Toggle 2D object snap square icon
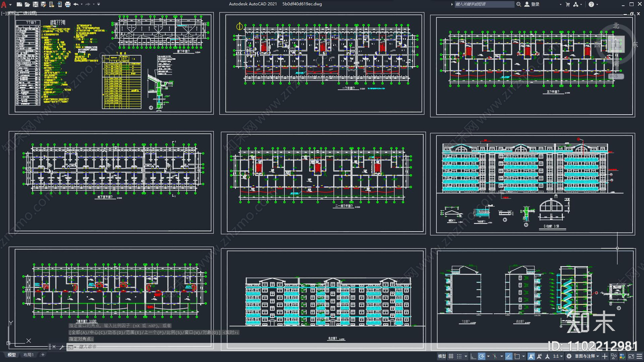644x362 pixels. (517, 356)
